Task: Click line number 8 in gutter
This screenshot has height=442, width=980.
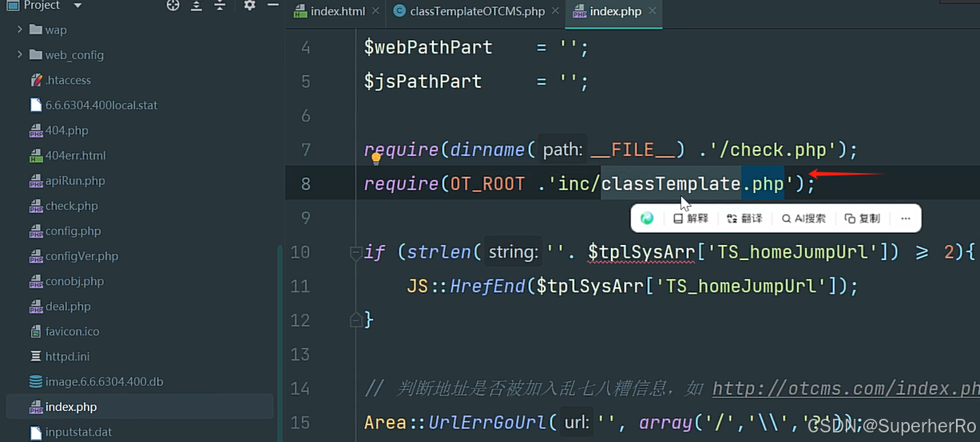Action: (306, 184)
